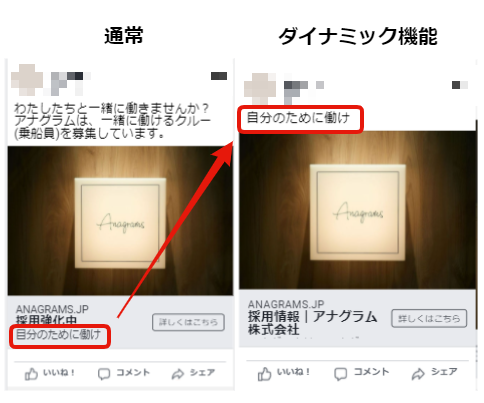Click the share arrow icon in left ad
Viewport: 484px width, 403px height.
point(178,374)
